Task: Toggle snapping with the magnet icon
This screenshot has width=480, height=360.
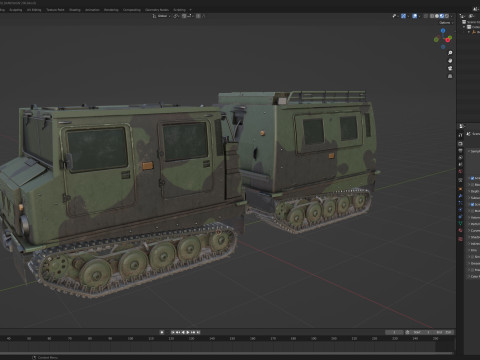Action: [x=184, y=16]
